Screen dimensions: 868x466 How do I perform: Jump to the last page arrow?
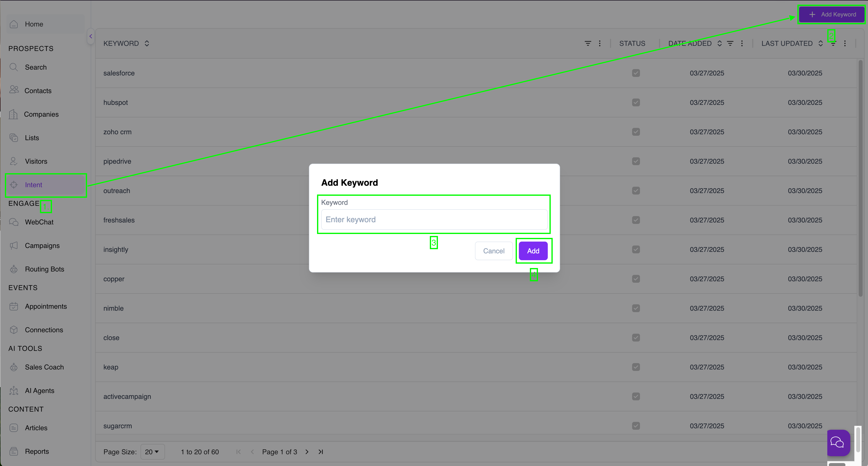pos(321,452)
